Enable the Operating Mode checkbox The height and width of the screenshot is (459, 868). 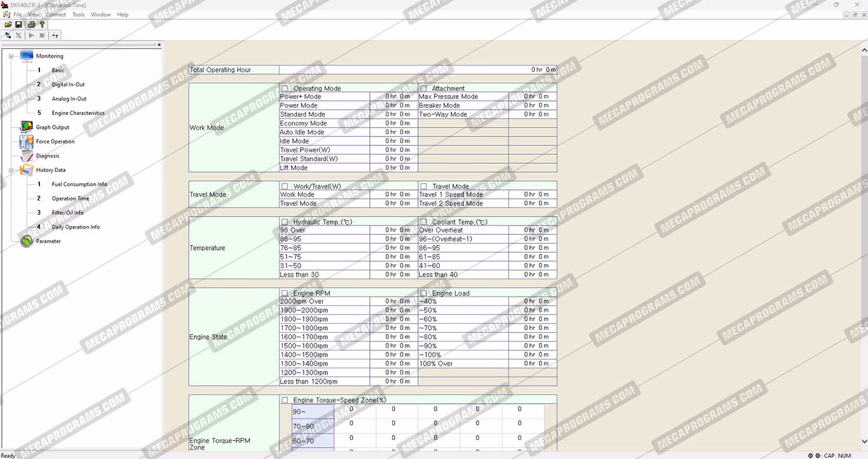pos(285,88)
